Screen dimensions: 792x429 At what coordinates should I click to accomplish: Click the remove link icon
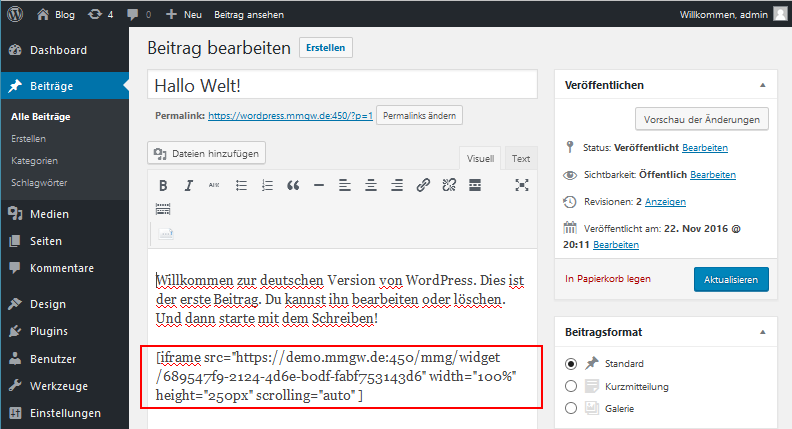click(x=449, y=185)
